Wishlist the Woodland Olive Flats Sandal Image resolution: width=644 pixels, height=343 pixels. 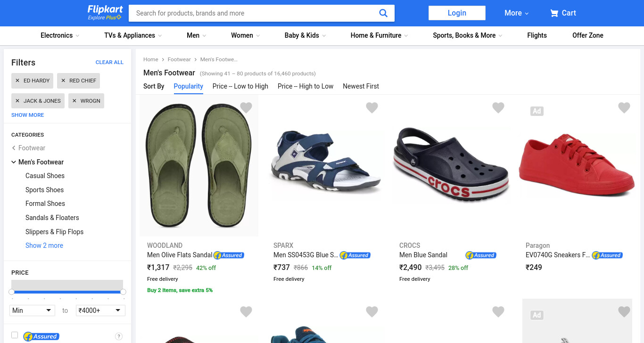pos(246,108)
